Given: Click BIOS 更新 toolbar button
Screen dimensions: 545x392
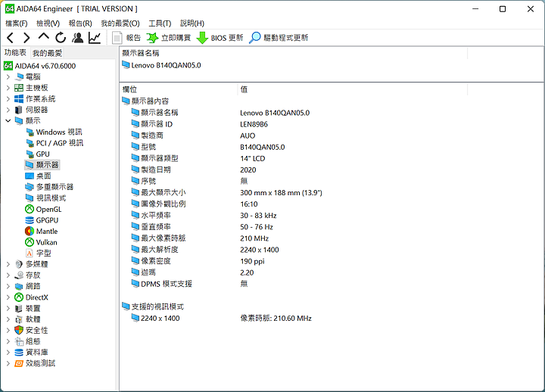Looking at the screenshot, I should [220, 38].
